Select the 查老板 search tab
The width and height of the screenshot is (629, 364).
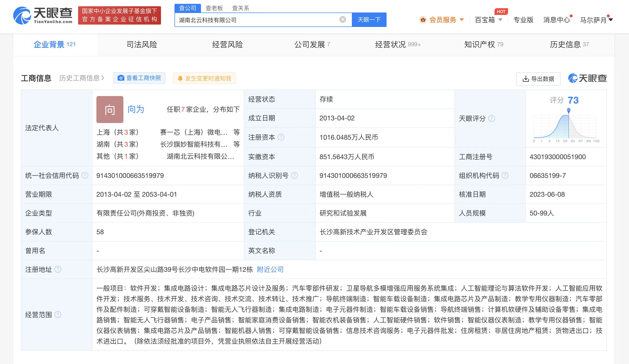pos(214,8)
